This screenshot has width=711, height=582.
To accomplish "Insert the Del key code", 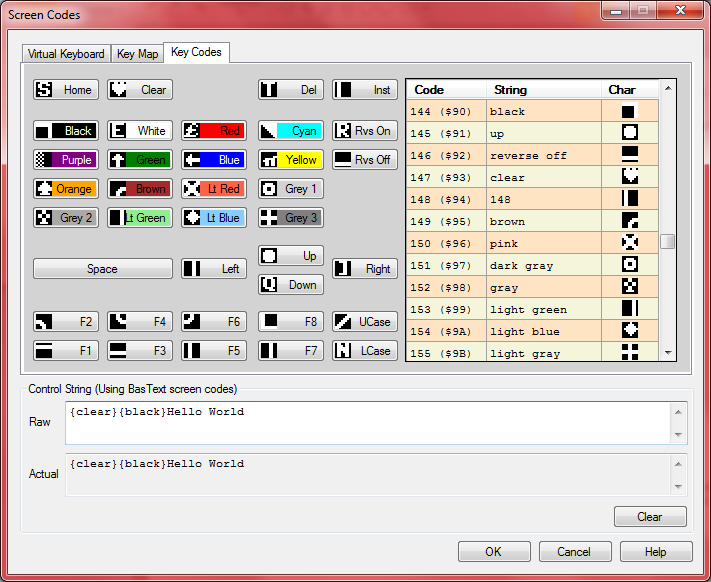I will click(291, 90).
